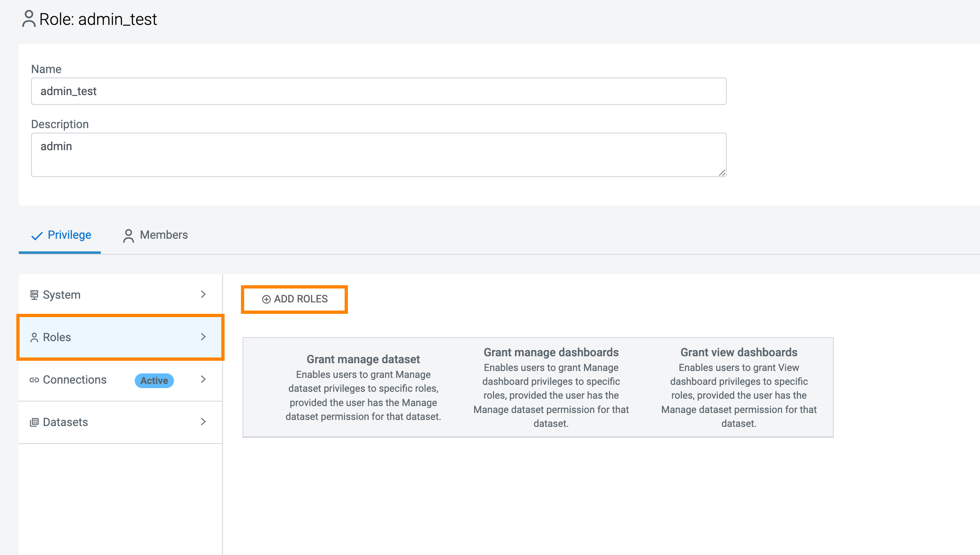980x555 pixels.
Task: Click the Active badge on Connections
Action: (154, 380)
